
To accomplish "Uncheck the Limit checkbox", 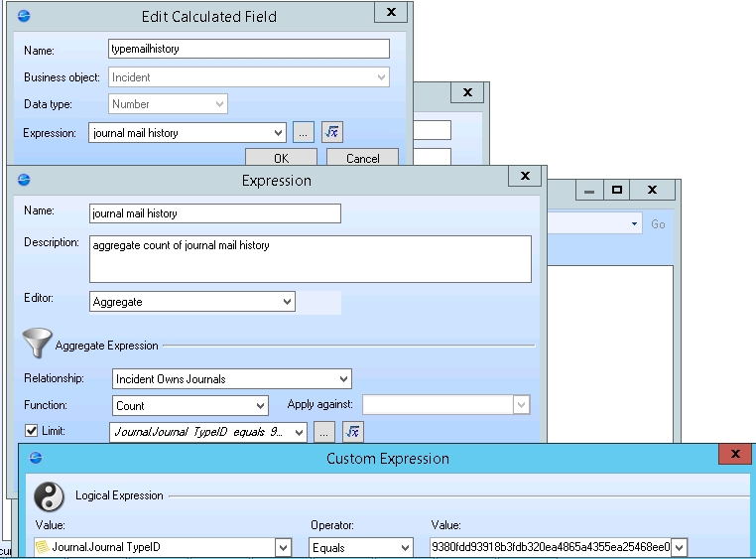I will tap(31, 431).
